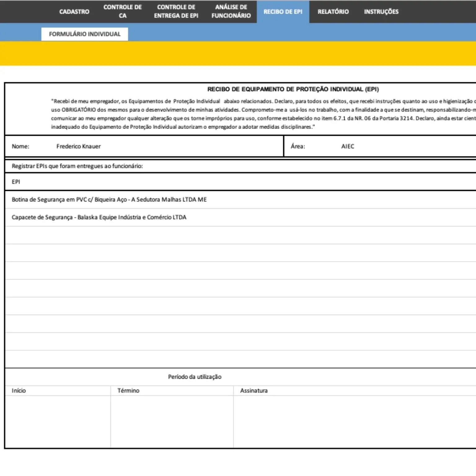
Task: Select the Área value AIEC
Action: pos(347,146)
